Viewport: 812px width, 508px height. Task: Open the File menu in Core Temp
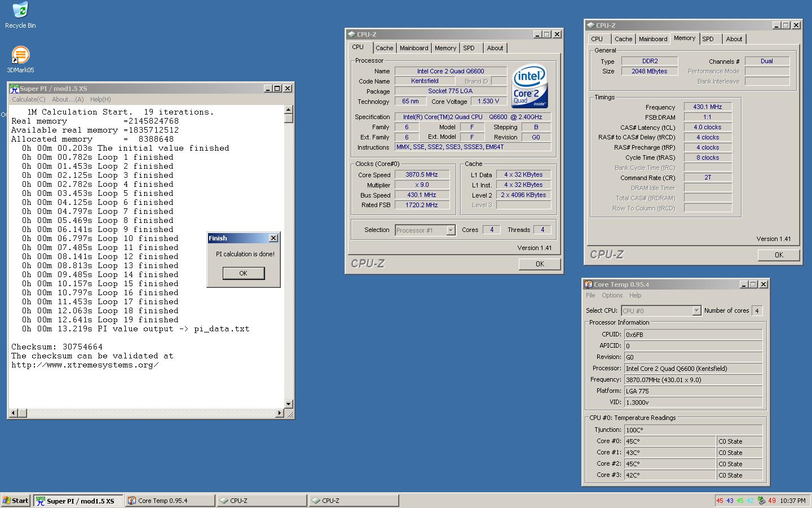[590, 295]
